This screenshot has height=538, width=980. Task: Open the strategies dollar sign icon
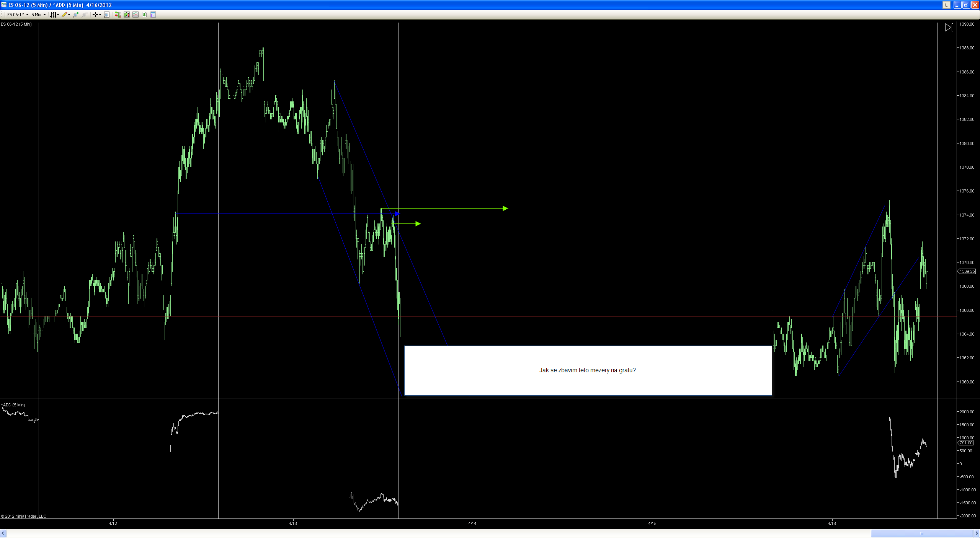click(144, 15)
